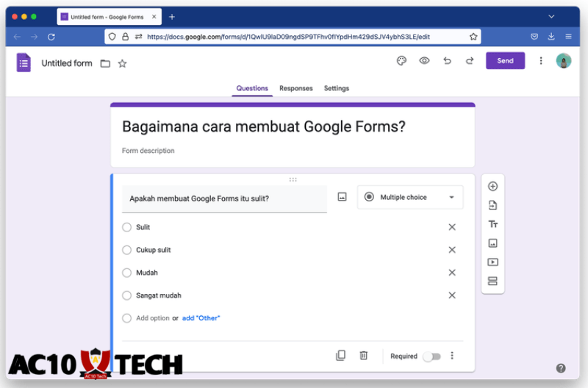Open a new browser tab
Image resolution: width=588 pixels, height=388 pixels.
pos(172,17)
